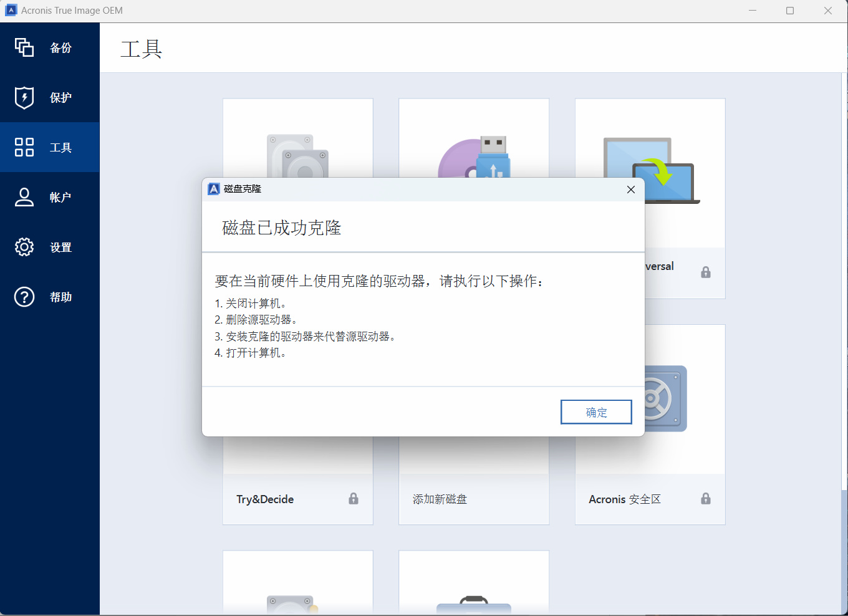The height and width of the screenshot is (616, 848).
Task: Click the Acronis True Image OEM app icon
Action: coord(11,10)
